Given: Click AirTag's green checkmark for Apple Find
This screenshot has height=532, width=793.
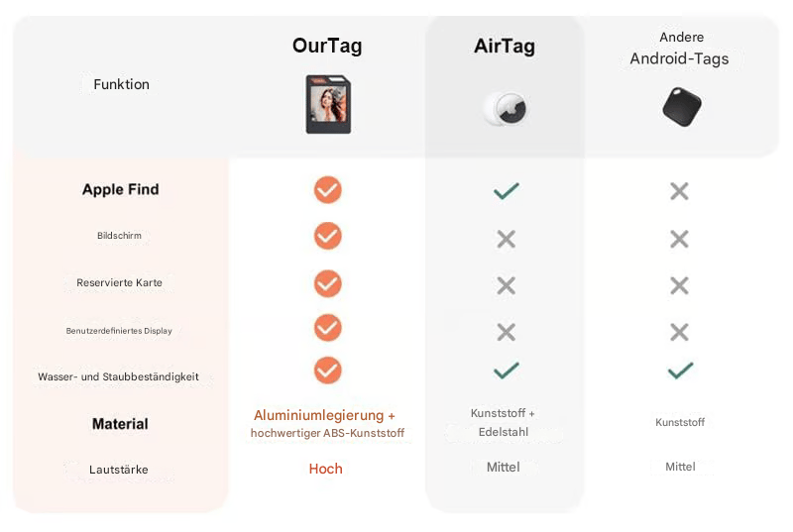Looking at the screenshot, I should (506, 190).
